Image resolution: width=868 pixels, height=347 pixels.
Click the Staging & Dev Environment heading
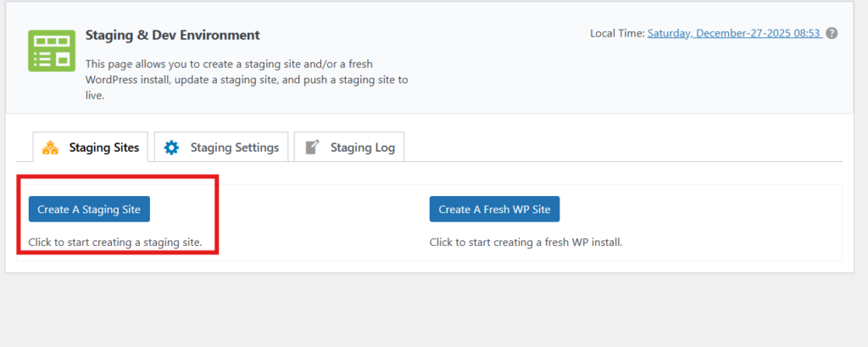[173, 36]
